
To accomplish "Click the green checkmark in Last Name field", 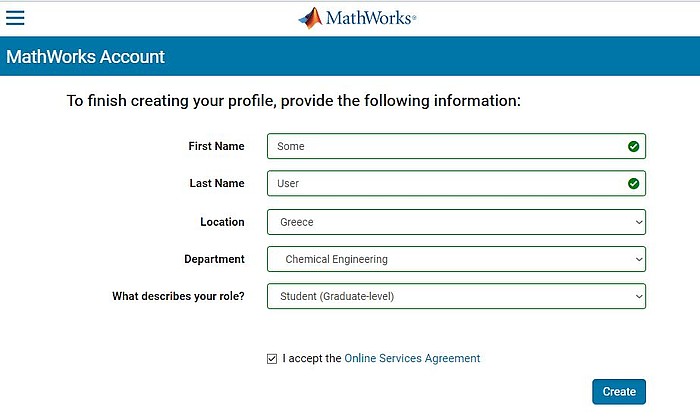I will point(633,184).
